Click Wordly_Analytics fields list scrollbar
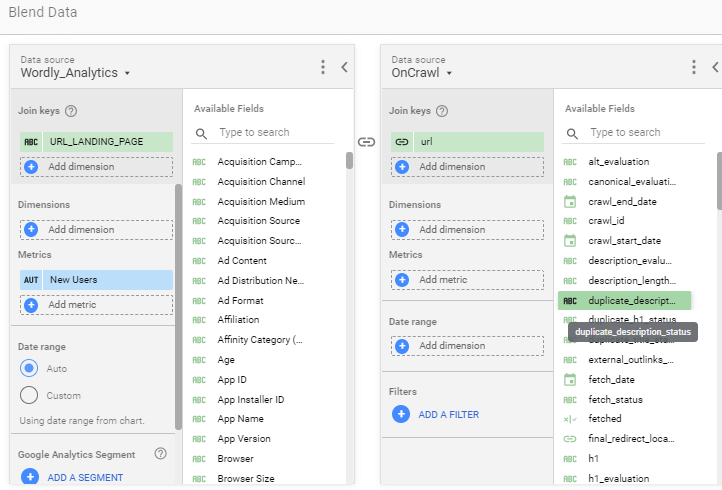The height and width of the screenshot is (490, 722). tap(349, 161)
